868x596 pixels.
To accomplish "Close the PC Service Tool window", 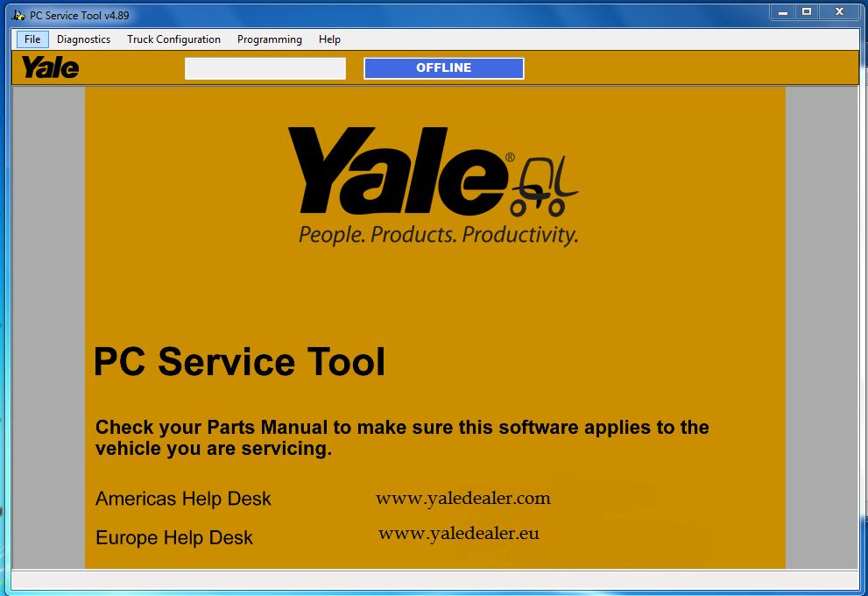I will [x=839, y=12].
